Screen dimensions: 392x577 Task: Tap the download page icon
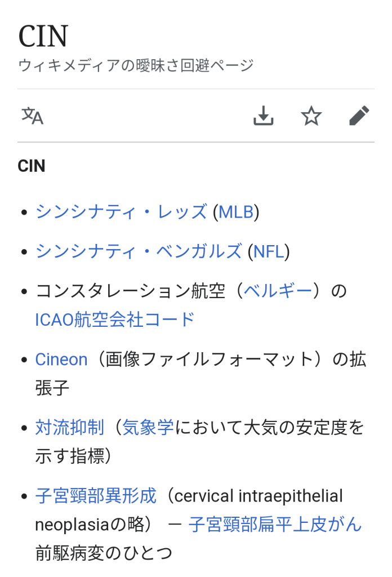click(263, 116)
